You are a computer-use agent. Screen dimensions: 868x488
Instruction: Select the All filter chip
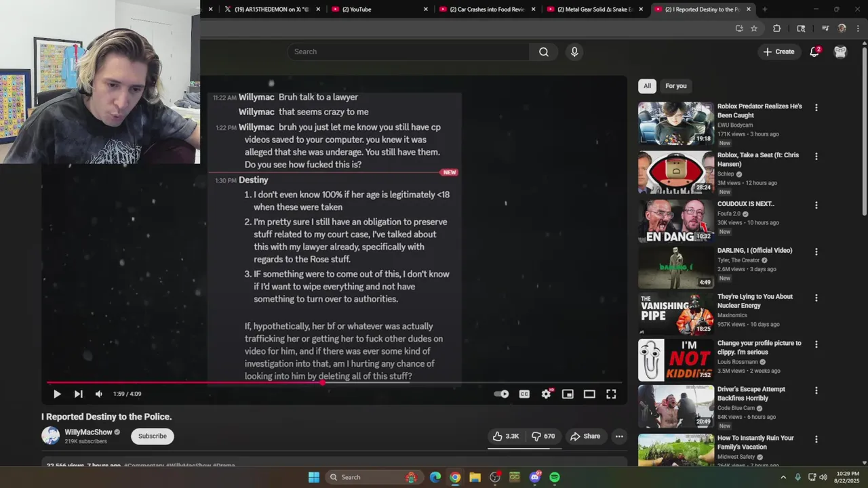click(x=647, y=86)
